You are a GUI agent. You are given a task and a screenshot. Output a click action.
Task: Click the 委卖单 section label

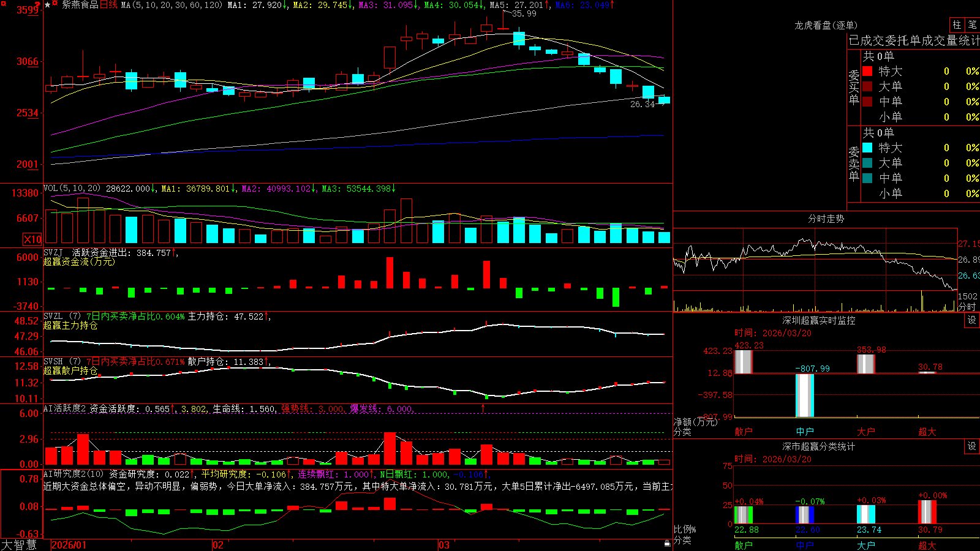click(854, 164)
